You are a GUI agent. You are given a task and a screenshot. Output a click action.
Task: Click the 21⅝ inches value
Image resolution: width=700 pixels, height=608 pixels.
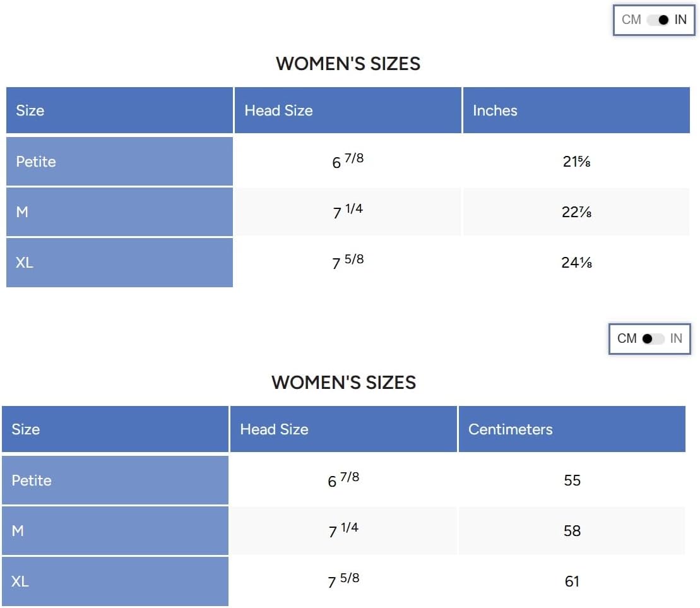(576, 161)
